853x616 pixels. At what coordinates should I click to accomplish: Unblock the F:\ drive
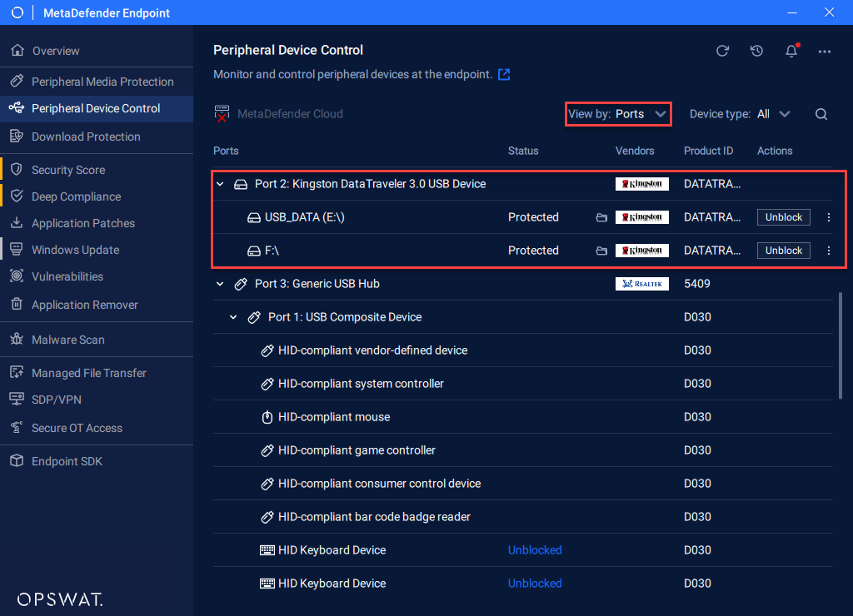[783, 251]
